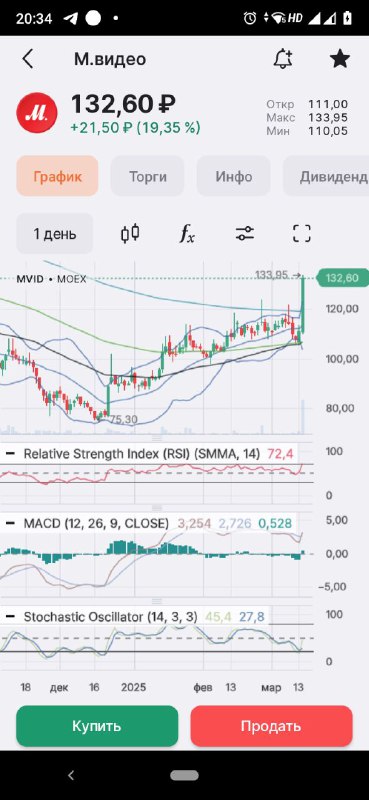Tap the red Продать button

[x=272, y=726]
